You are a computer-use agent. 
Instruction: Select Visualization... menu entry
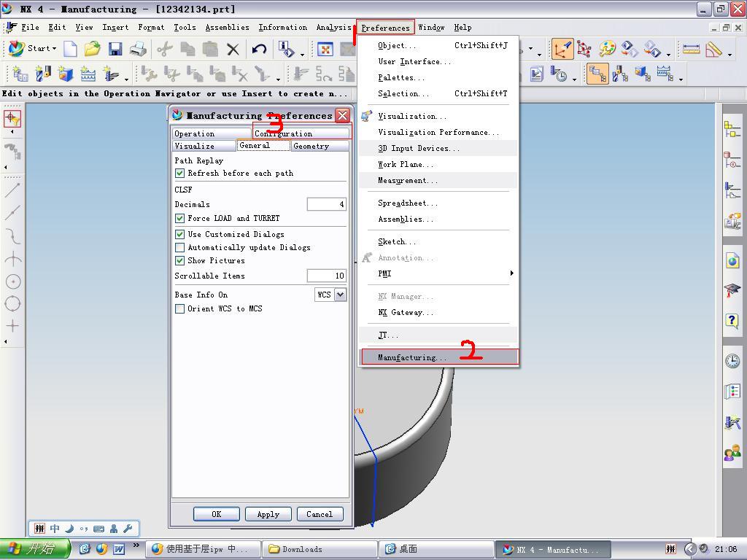[x=438, y=116]
